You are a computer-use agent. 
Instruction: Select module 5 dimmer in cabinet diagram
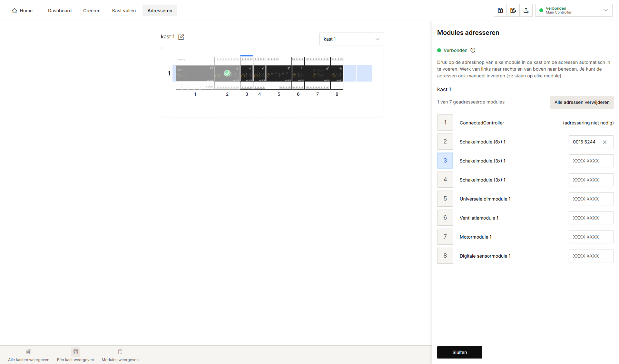click(279, 73)
